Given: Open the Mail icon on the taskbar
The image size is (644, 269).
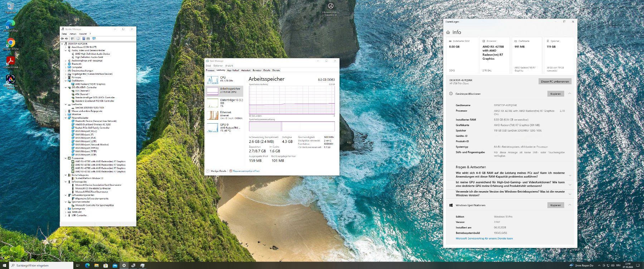Looking at the screenshot, I should pos(115,265).
